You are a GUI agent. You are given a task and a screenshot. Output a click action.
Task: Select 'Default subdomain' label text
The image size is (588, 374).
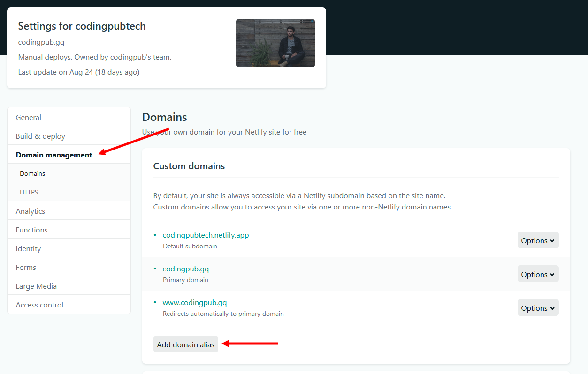190,246
